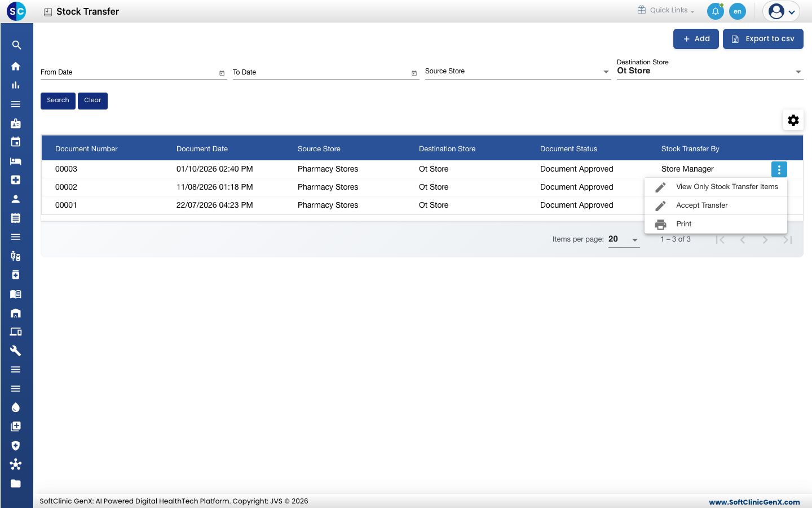Click the folder icon in the sidebar
The image size is (812, 508).
(x=16, y=483)
